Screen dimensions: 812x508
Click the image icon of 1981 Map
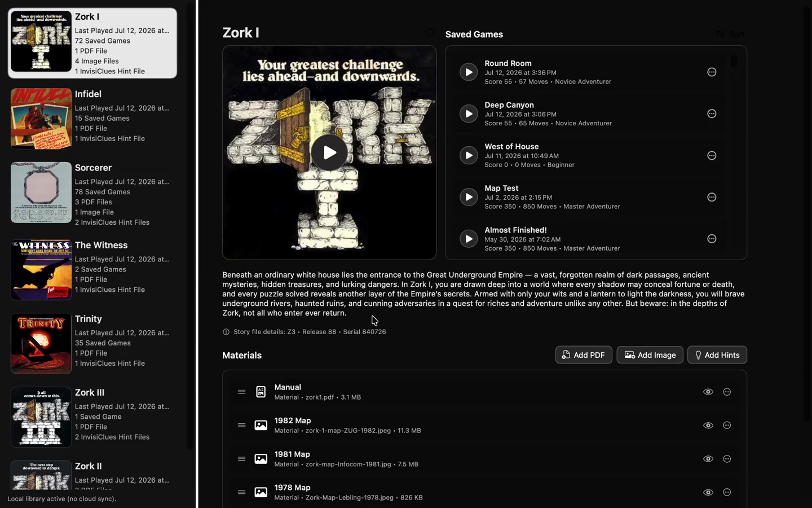point(261,459)
